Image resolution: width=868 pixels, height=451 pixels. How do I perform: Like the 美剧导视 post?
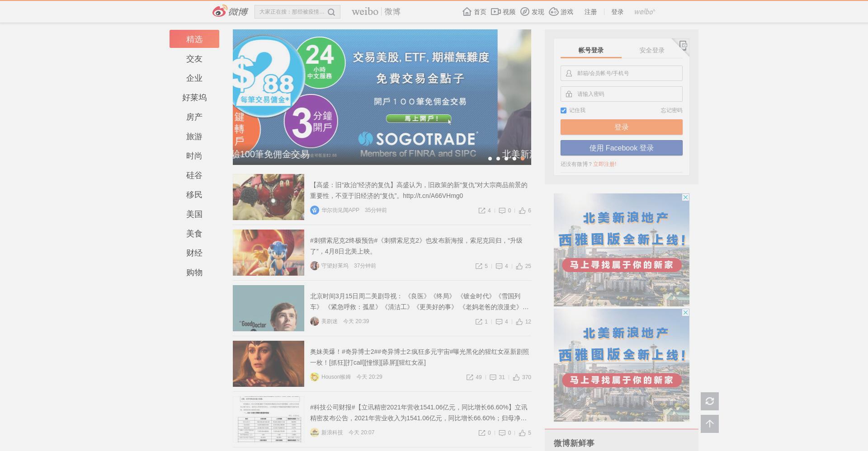click(x=519, y=322)
